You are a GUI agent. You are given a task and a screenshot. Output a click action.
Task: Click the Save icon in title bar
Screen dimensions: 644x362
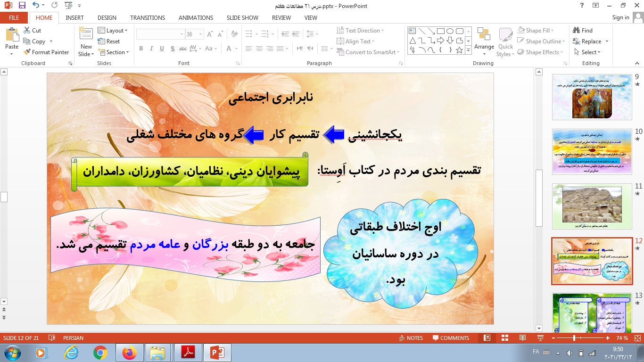(x=22, y=6)
